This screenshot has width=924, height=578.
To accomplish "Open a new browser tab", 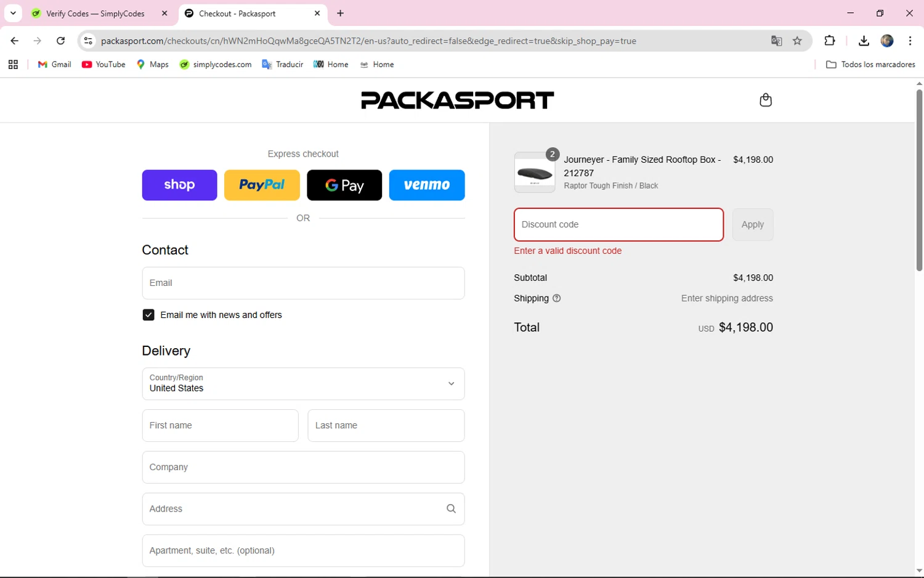I will (x=340, y=13).
